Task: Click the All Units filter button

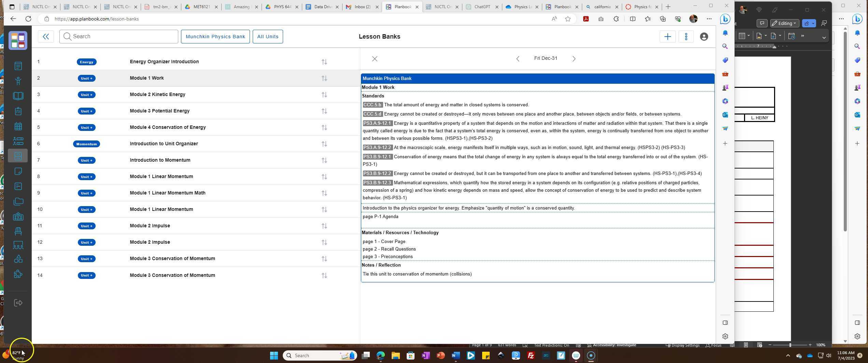Action: coord(268,37)
